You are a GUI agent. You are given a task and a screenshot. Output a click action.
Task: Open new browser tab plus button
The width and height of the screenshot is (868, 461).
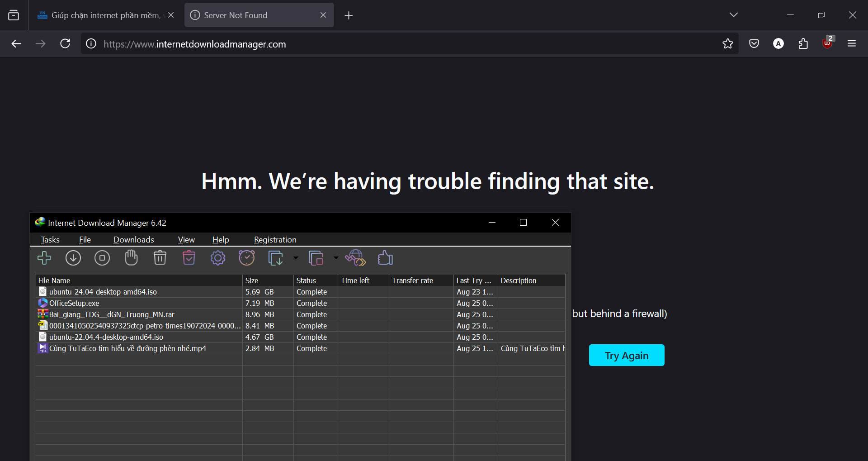[x=349, y=15]
